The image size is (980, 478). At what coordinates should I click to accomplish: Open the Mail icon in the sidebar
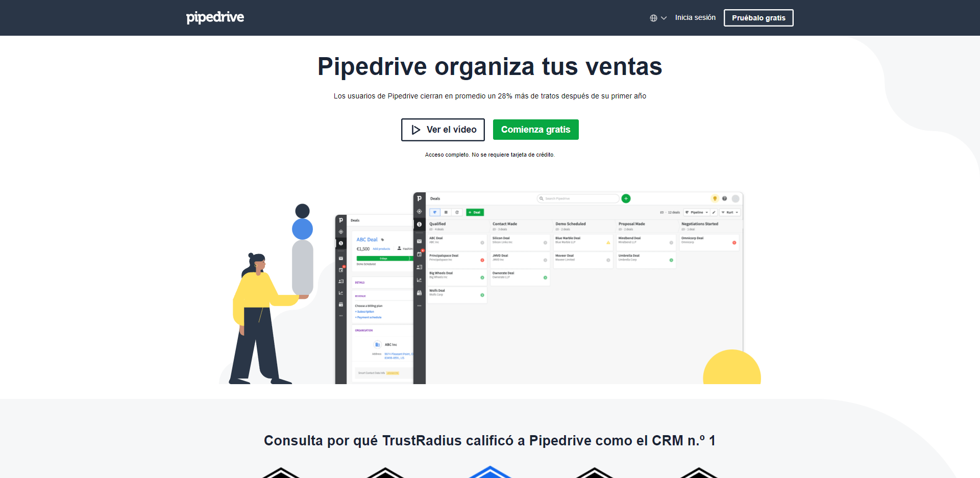pyautogui.click(x=419, y=241)
